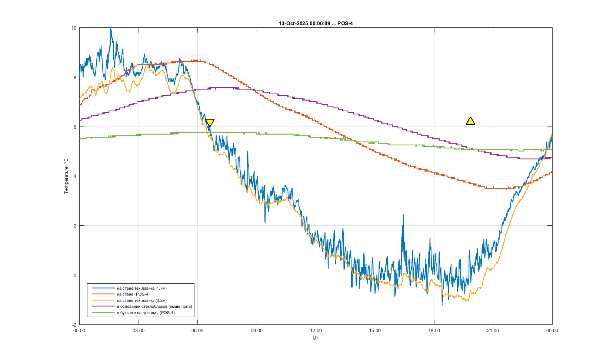Select legend entry 'на стене (POS-4)'

[133, 294]
